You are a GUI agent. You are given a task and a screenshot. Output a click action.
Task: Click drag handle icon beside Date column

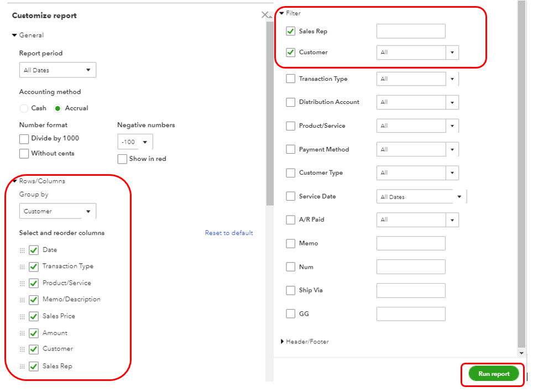[23, 250]
